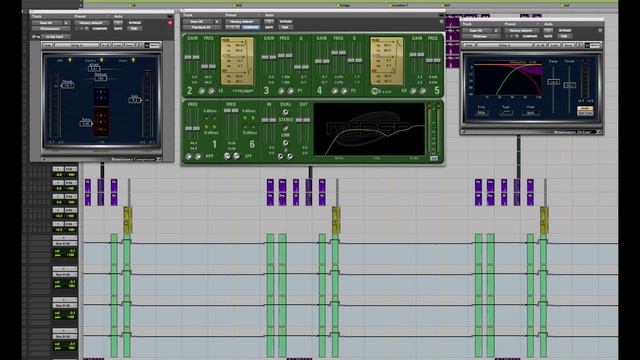Open FilterBank E6 plug-in selector dropdown
Viewport: 640px width, 360px height.
tap(201, 27)
